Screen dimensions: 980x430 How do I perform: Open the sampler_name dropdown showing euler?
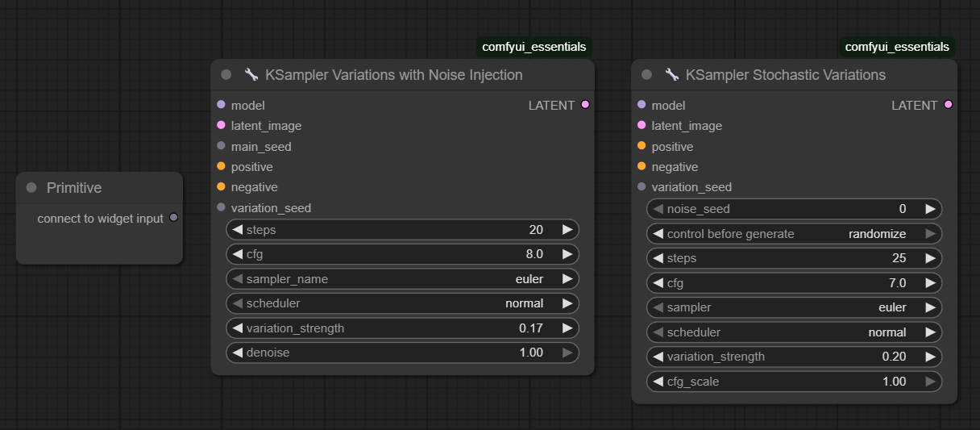point(402,279)
